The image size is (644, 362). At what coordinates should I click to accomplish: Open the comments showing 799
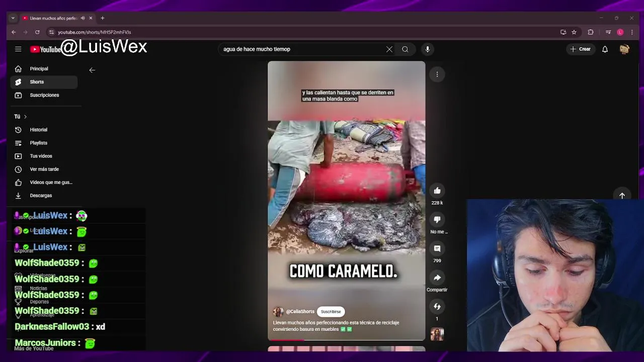point(437,249)
